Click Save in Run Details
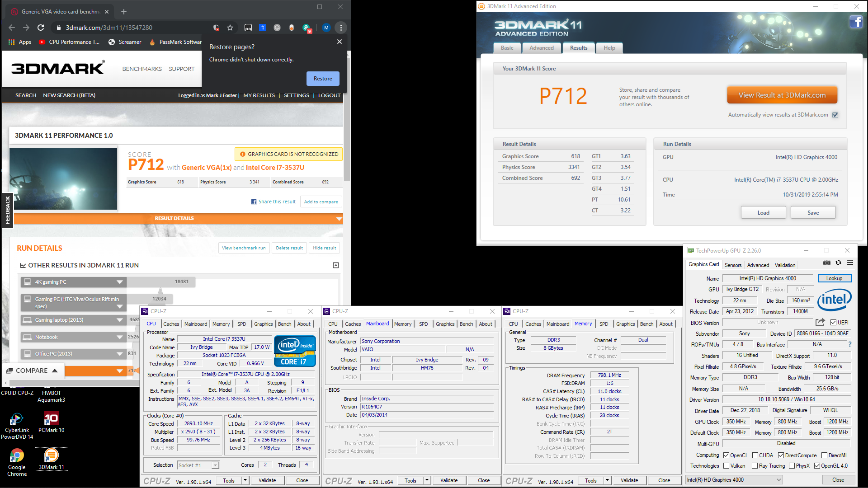The height and width of the screenshot is (488, 868). [813, 213]
